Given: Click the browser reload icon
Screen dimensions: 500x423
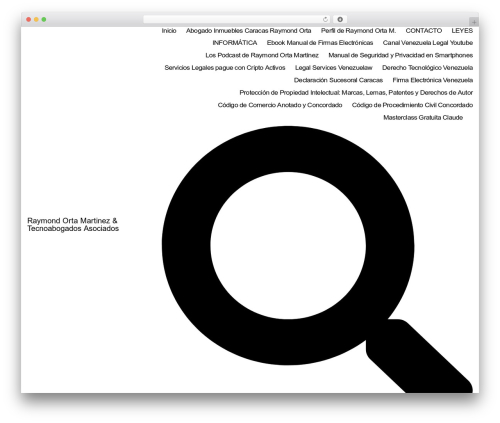Looking at the screenshot, I should coord(325,19).
